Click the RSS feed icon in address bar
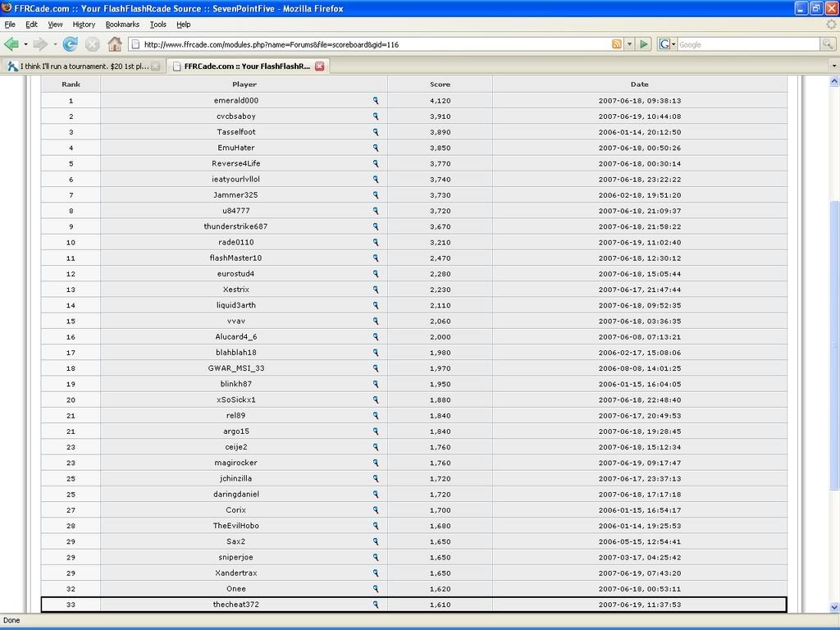The width and height of the screenshot is (840, 630). (x=617, y=44)
